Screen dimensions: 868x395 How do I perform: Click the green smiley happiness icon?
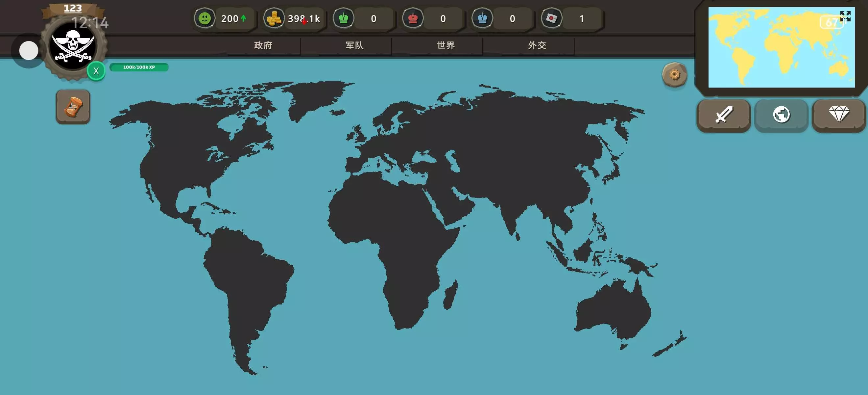(205, 18)
